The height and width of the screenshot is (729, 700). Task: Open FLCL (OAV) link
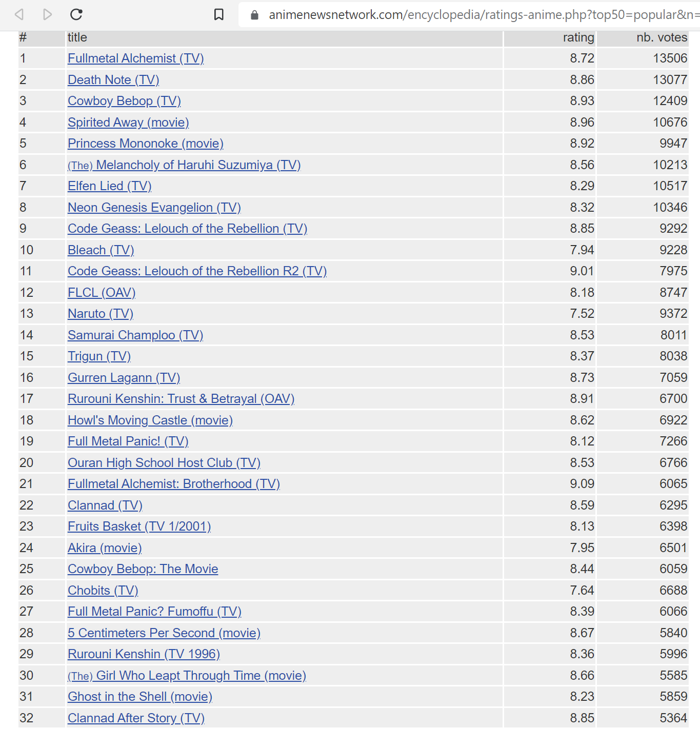[102, 293]
